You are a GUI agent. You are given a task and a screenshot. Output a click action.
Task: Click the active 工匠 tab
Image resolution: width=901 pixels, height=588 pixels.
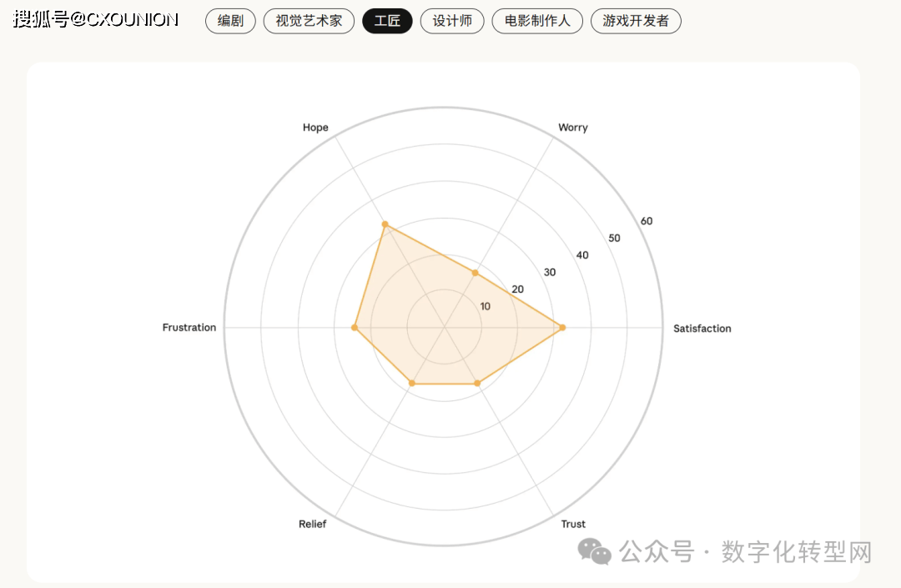(x=387, y=21)
